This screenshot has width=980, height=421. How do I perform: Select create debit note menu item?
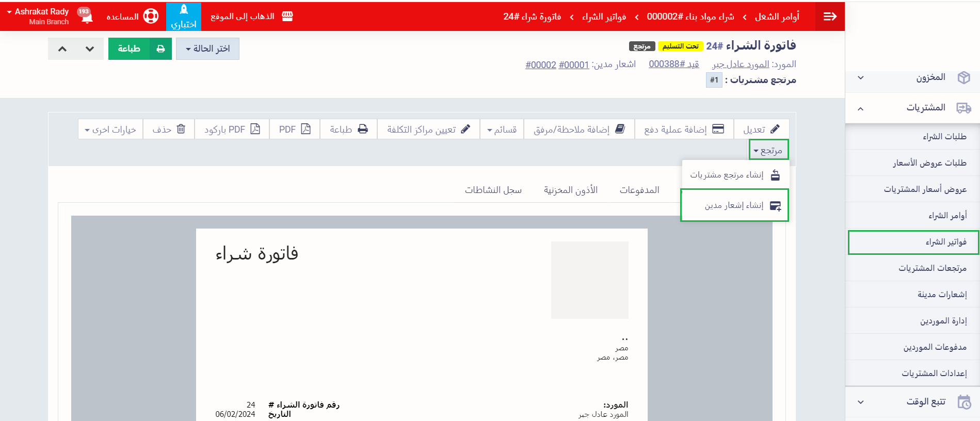coord(734,205)
